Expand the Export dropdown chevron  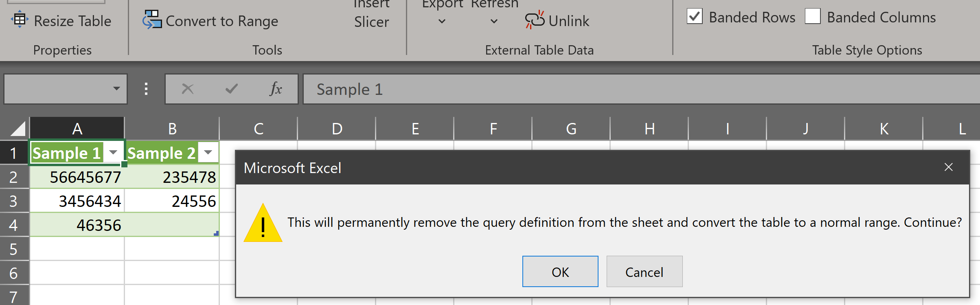pos(442,21)
